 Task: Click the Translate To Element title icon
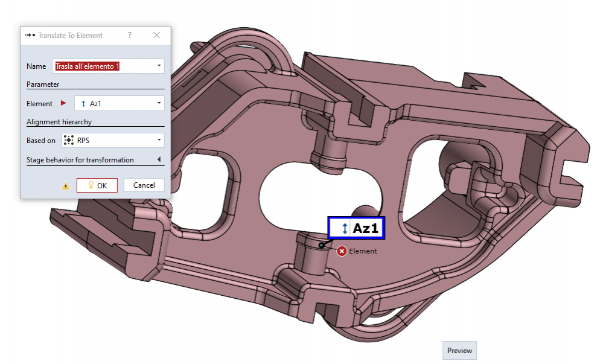click(x=30, y=36)
